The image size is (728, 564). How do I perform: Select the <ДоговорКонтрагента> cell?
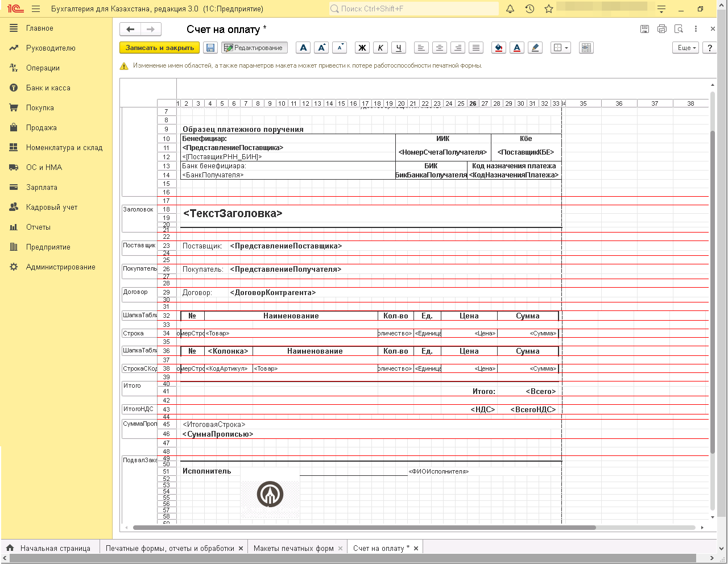273,293
